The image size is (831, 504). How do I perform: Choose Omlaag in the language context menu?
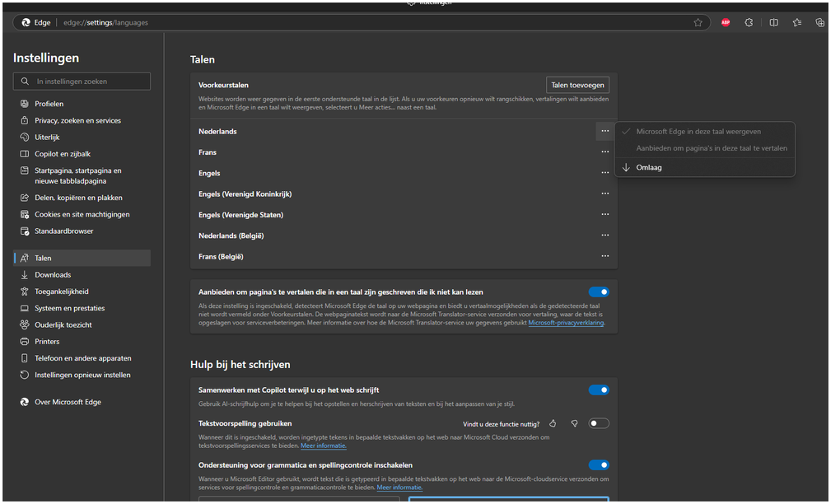(704, 167)
